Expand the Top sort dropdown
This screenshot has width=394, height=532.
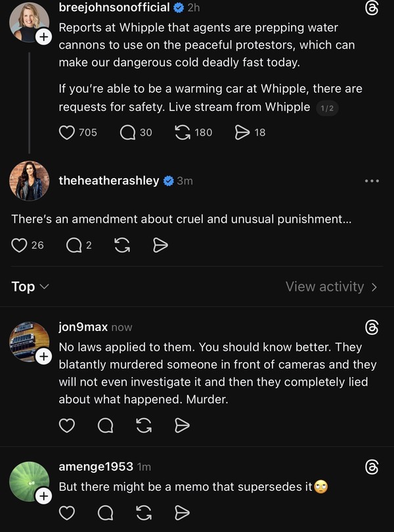point(30,286)
